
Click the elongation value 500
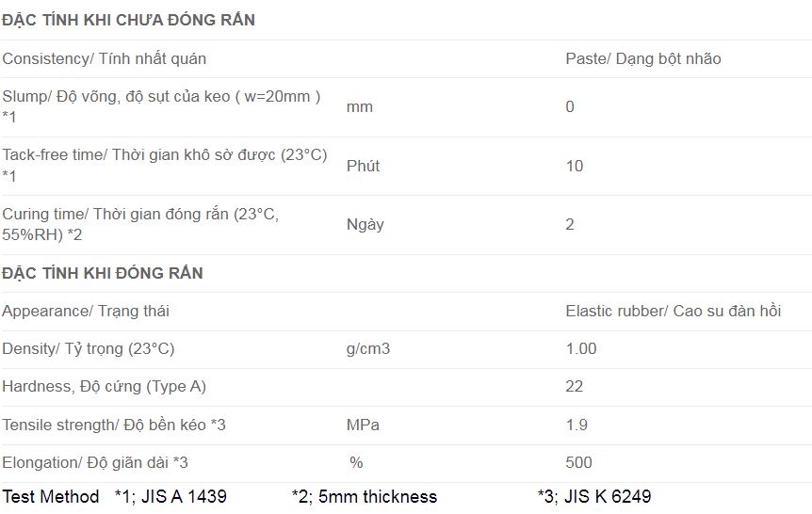[579, 462]
